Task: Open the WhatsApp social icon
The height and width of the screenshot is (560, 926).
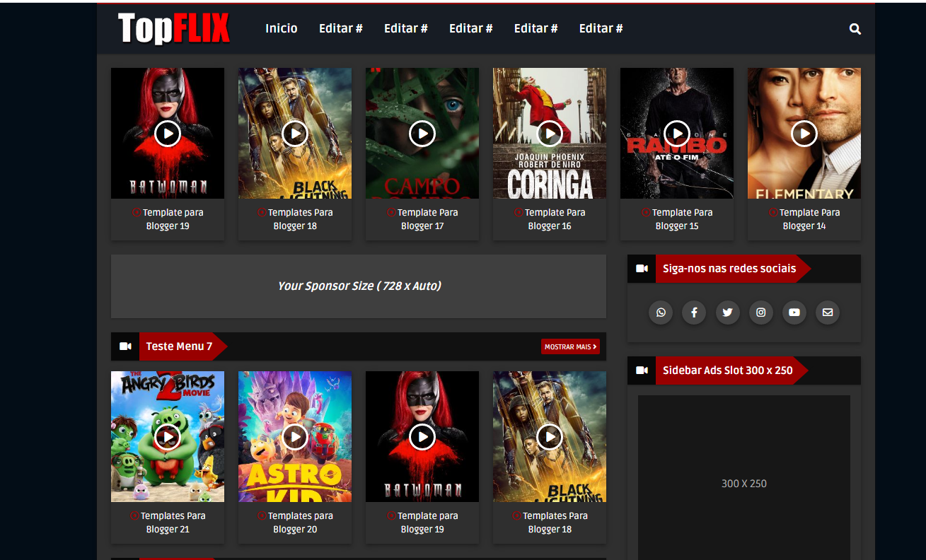Action: [661, 313]
